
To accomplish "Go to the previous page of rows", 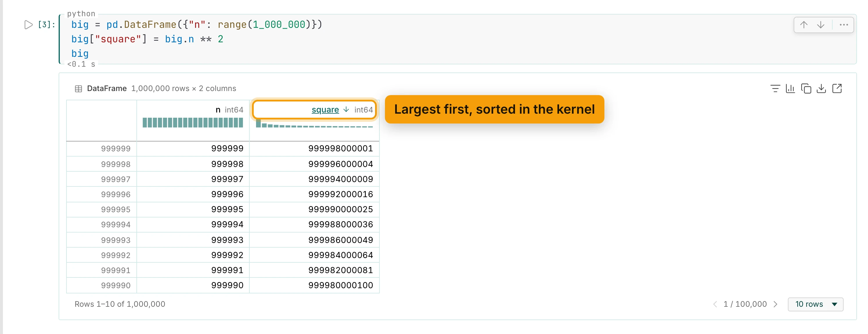I will 715,304.
